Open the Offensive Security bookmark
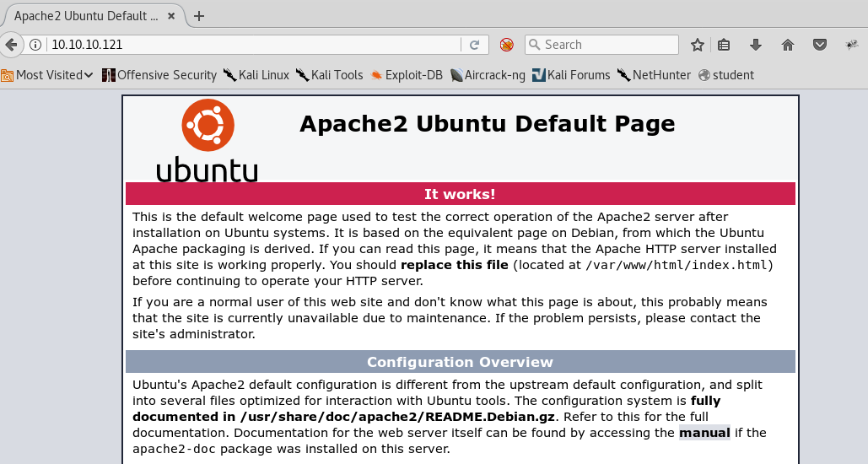The width and height of the screenshot is (868, 464). click(x=159, y=75)
